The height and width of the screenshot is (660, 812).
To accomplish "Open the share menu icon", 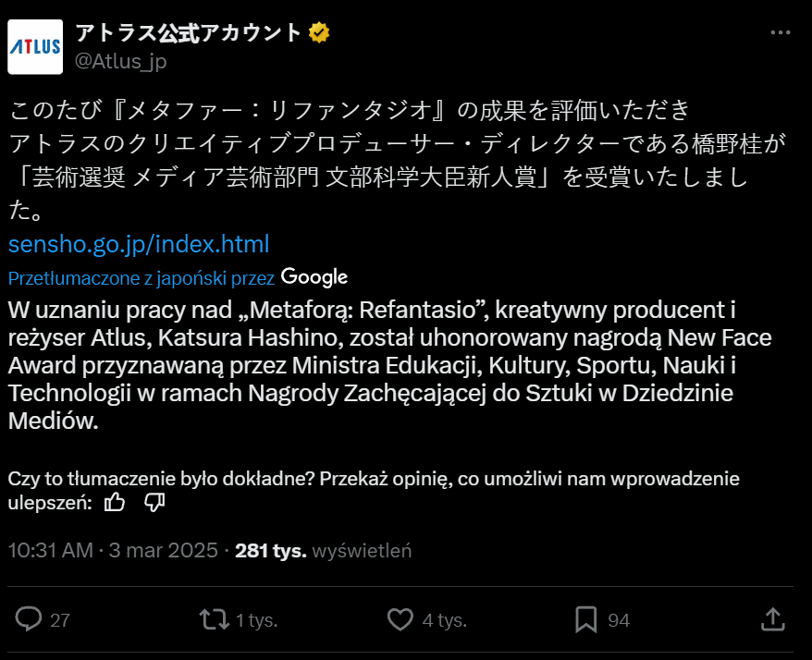I will [x=773, y=619].
